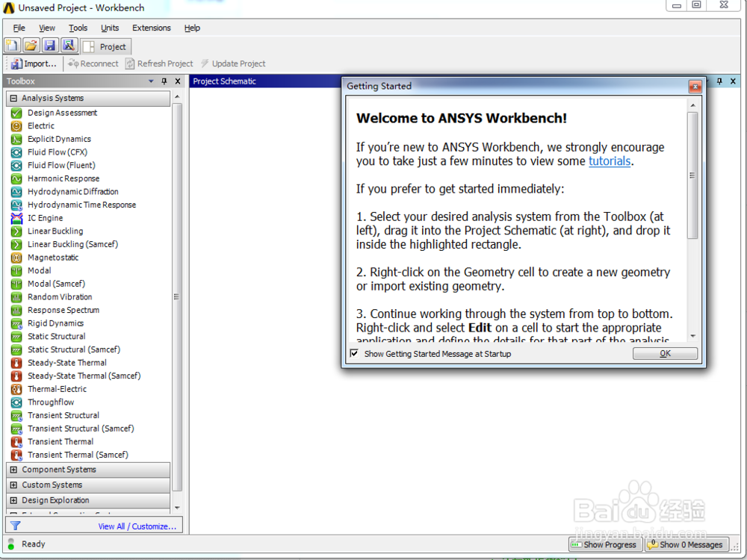Open the View menu

click(x=46, y=28)
